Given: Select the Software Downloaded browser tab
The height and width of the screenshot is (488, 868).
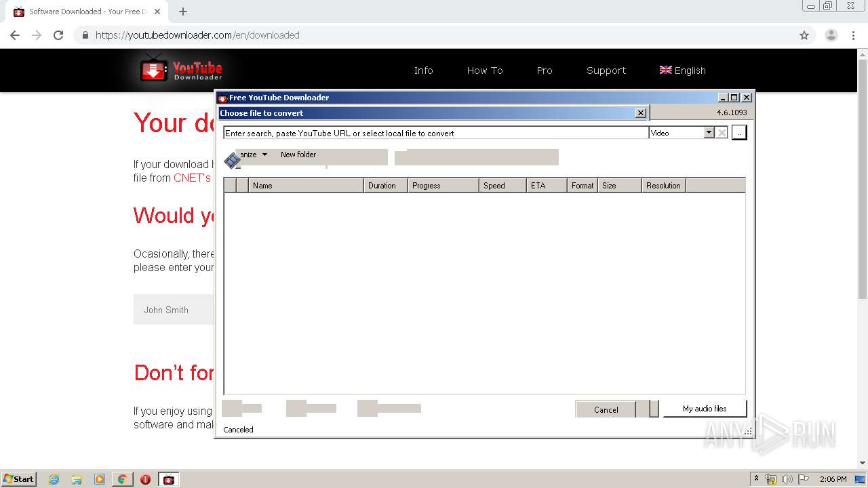Looking at the screenshot, I should pos(88,12).
